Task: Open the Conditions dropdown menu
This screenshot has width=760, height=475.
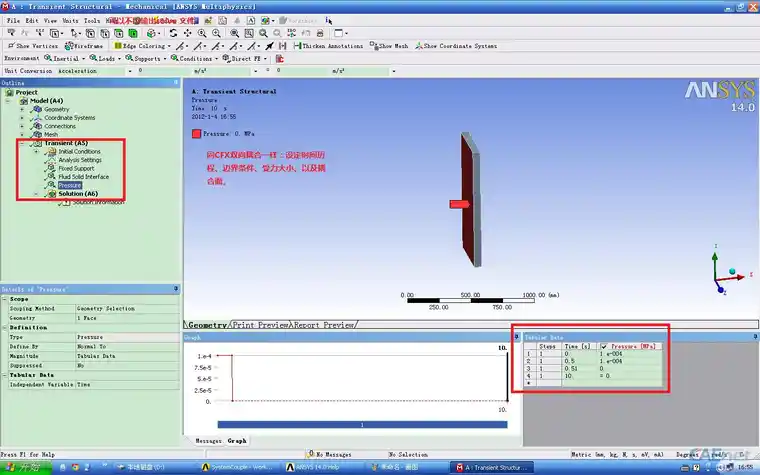Action: tap(194, 58)
